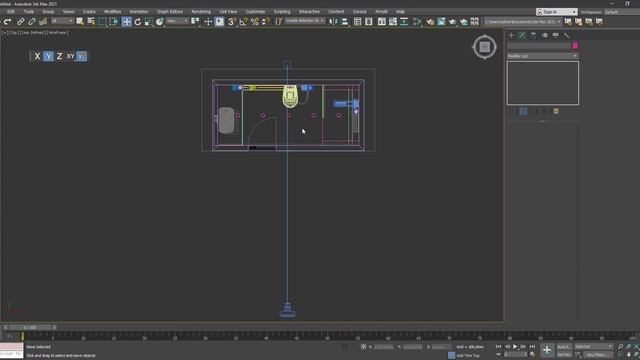This screenshot has width=640, height=360.
Task: Open the Workspaces Default dropdown
Action: [622, 12]
